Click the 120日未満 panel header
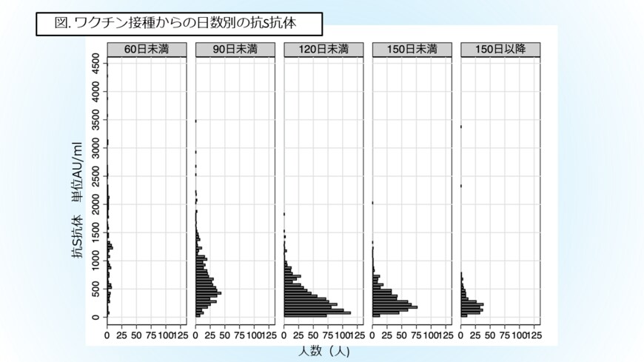 [x=323, y=50]
